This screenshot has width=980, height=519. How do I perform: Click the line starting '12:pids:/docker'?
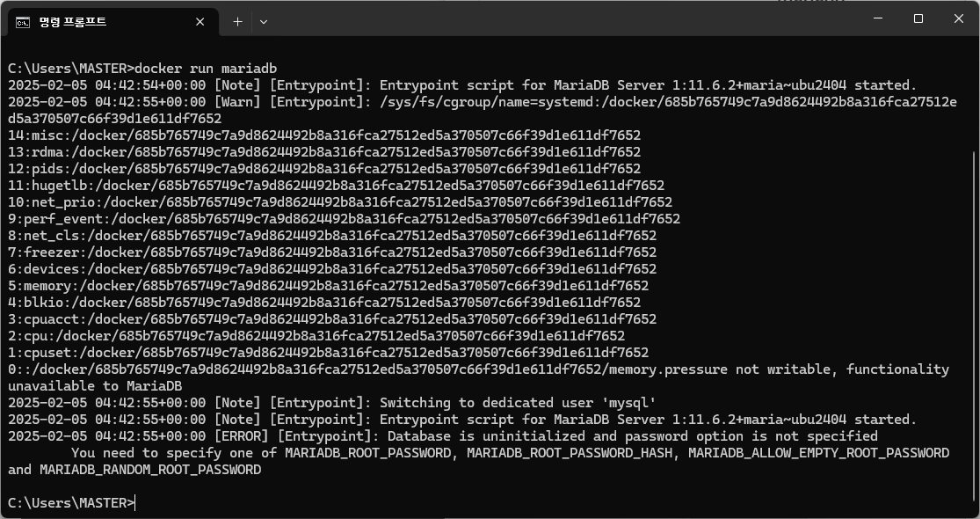pos(324,169)
